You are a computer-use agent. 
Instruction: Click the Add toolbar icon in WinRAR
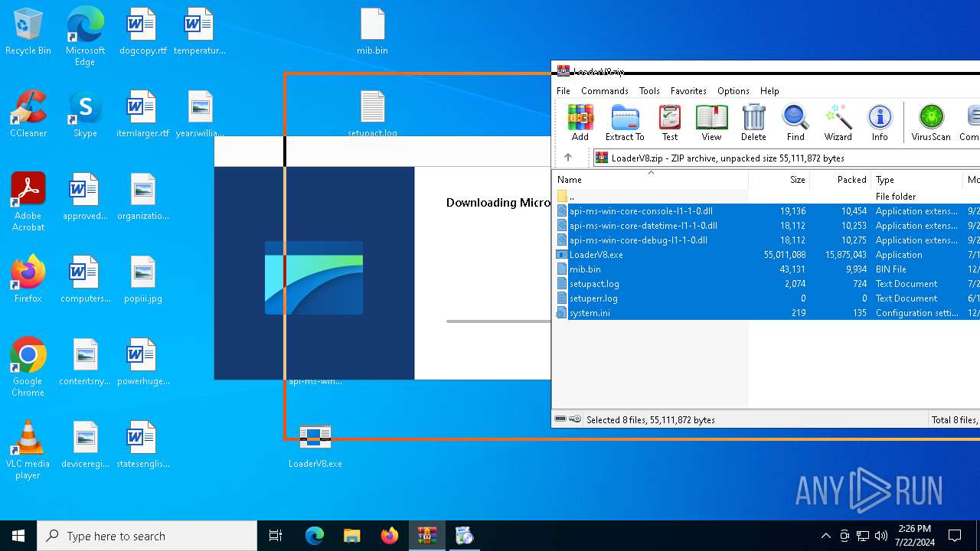(580, 123)
